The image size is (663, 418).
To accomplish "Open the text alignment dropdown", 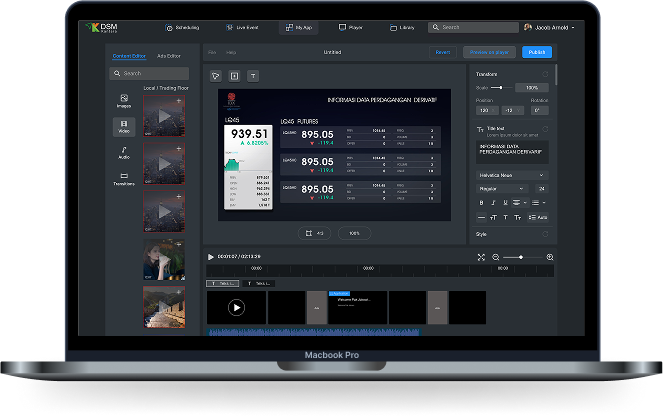I will tap(519, 203).
